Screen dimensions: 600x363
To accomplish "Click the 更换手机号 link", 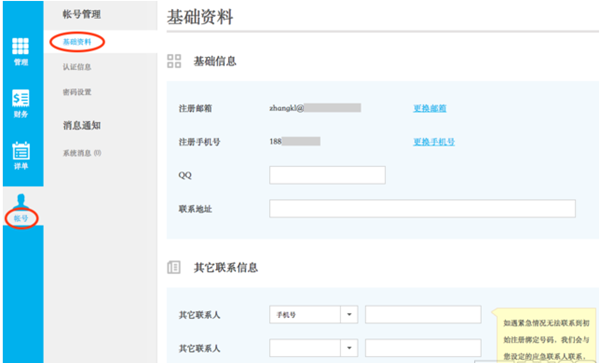I will point(434,142).
